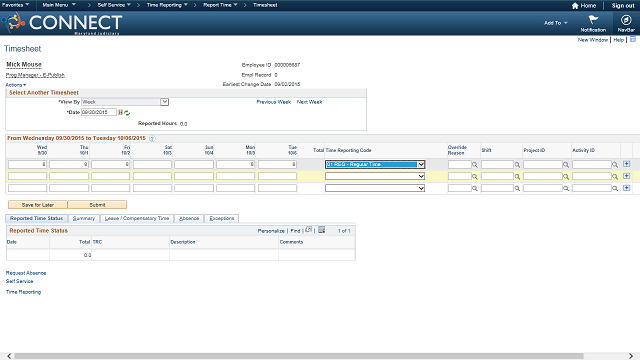This screenshot has height=360, width=640.
Task: Add a row with first row plus icon
Action: click(627, 164)
